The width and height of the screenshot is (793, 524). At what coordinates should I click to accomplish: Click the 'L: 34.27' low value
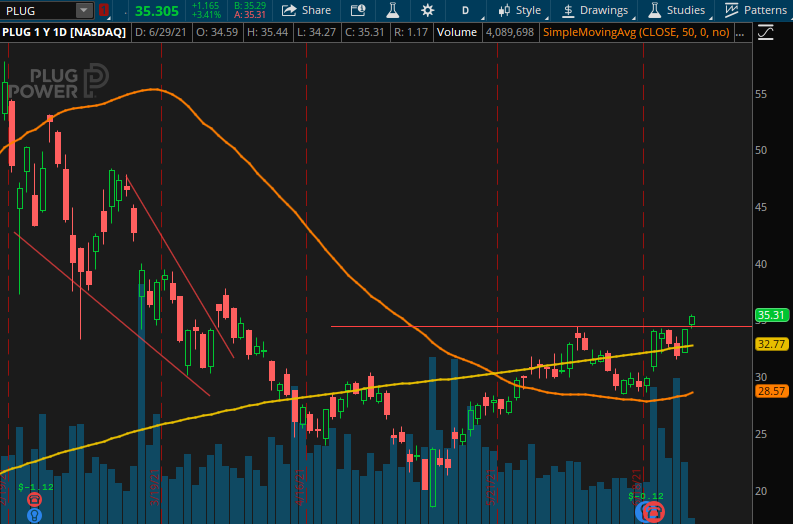click(x=316, y=32)
